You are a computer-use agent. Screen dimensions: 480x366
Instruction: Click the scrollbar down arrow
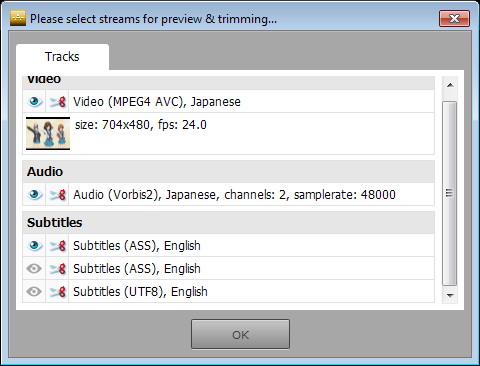click(450, 295)
